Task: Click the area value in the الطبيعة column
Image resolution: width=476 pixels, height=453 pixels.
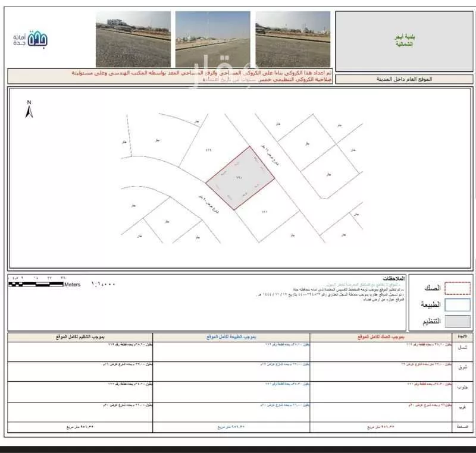Action: point(231,427)
